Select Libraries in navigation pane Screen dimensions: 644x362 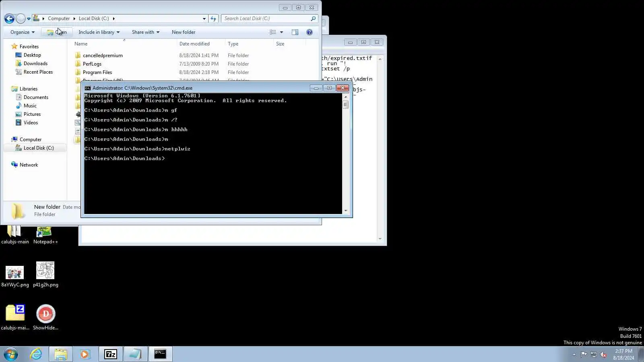(x=29, y=89)
